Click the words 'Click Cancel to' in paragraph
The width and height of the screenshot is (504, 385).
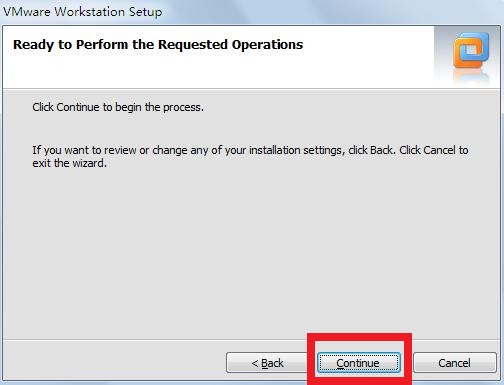pos(434,150)
